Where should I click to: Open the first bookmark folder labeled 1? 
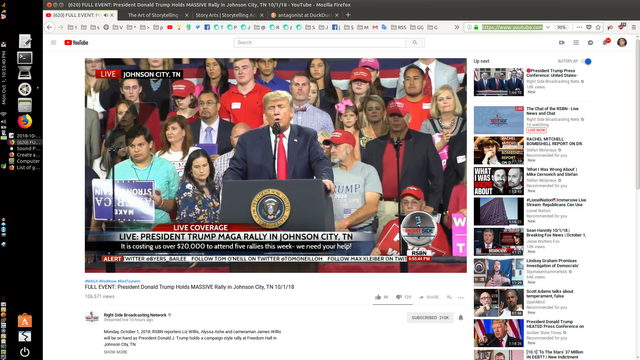tap(72, 27)
